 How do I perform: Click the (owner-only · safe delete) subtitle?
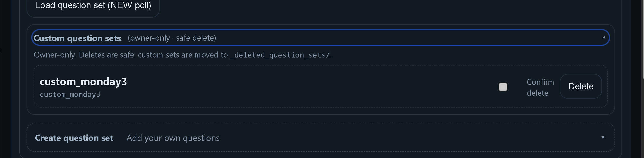(x=172, y=38)
